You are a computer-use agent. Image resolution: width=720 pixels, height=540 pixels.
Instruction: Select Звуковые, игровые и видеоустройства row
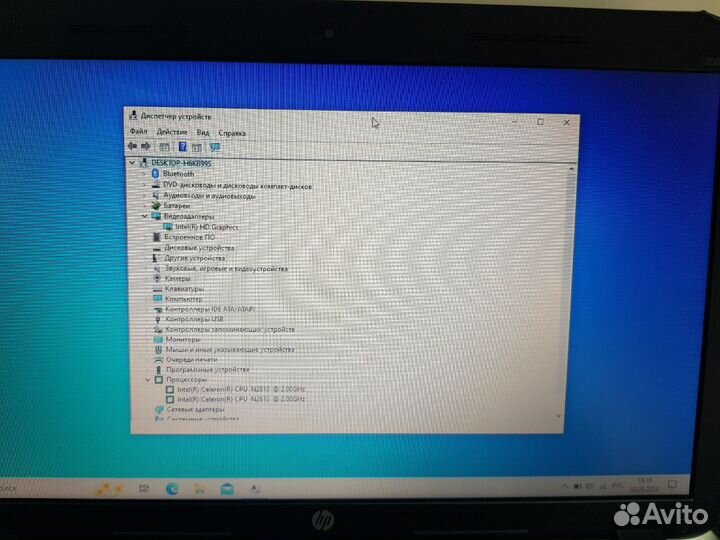tap(221, 268)
